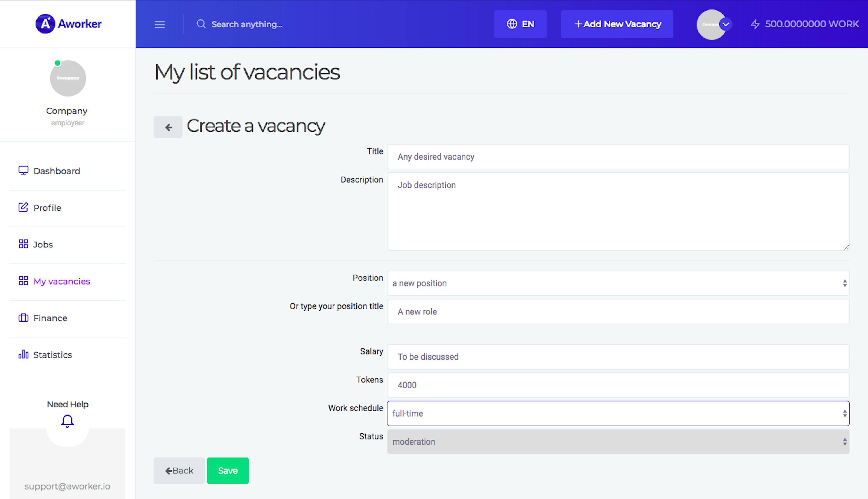Click the lightning bolt WORK balance icon
This screenshot has width=868, height=499.
(x=755, y=24)
